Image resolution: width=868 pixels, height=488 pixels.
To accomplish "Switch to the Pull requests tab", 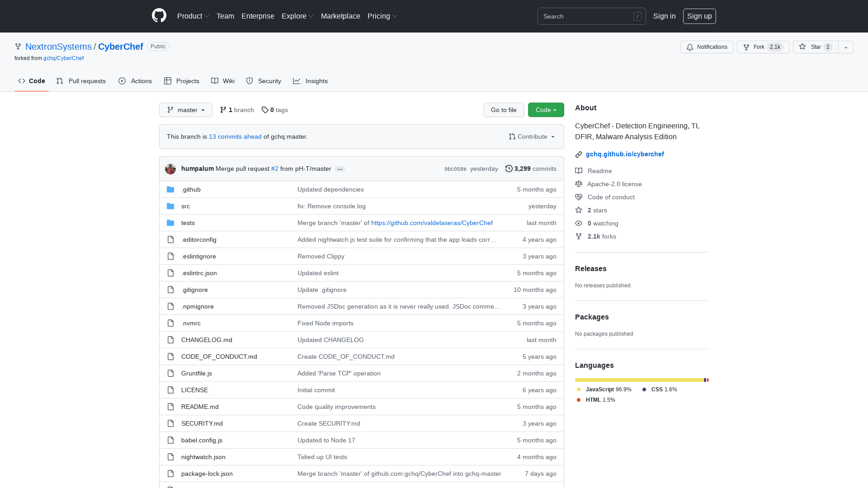I will tap(81, 81).
